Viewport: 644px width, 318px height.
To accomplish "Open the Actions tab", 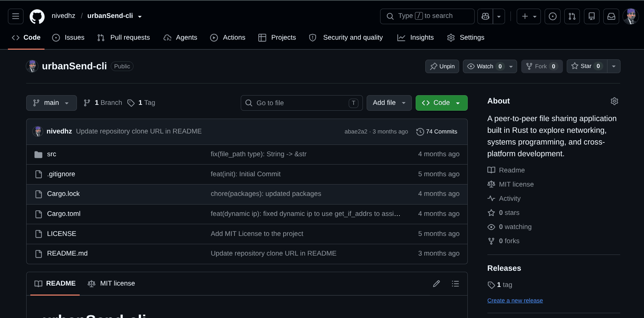I will [228, 38].
